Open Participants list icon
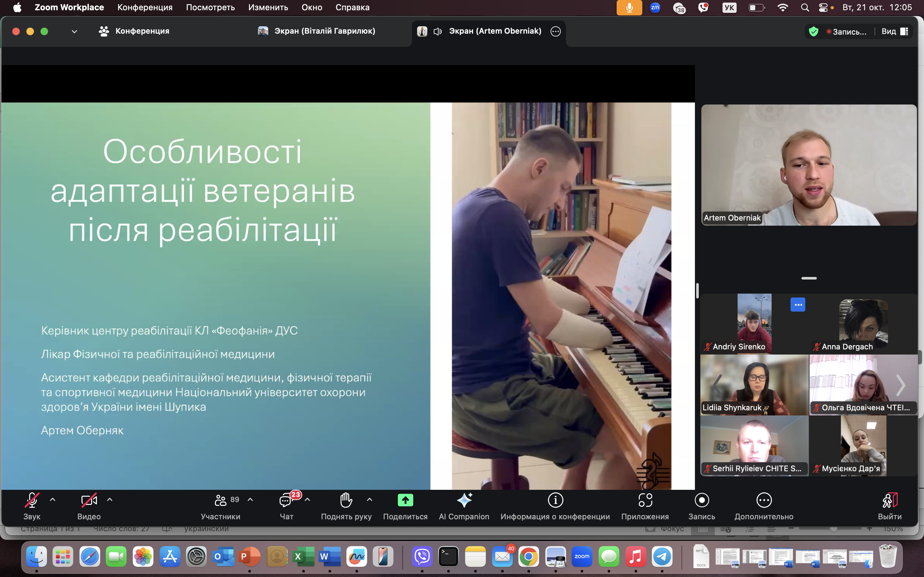The width and height of the screenshot is (924, 577). (x=221, y=500)
